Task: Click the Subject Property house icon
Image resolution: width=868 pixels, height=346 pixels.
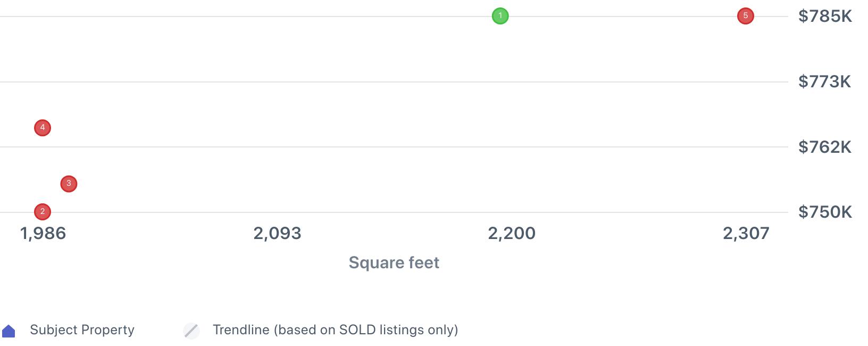Action: (x=9, y=331)
